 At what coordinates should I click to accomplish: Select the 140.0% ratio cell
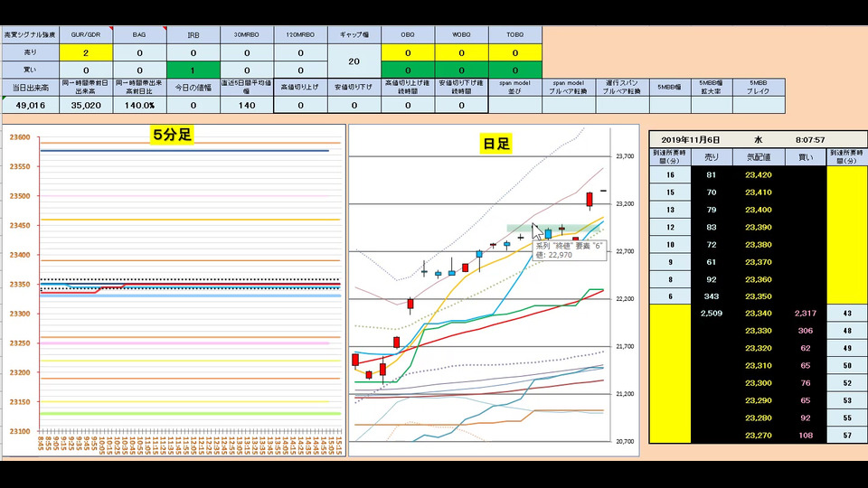pyautogui.click(x=139, y=105)
